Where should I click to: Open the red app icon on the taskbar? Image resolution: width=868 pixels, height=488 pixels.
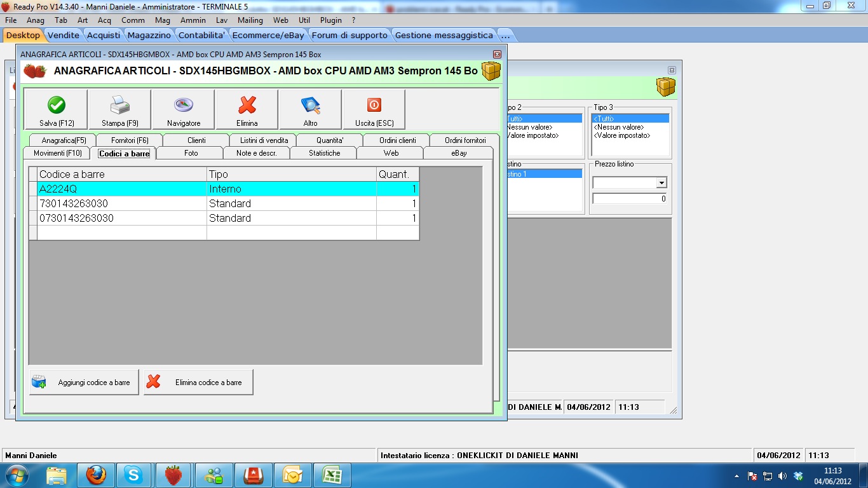pyautogui.click(x=253, y=475)
